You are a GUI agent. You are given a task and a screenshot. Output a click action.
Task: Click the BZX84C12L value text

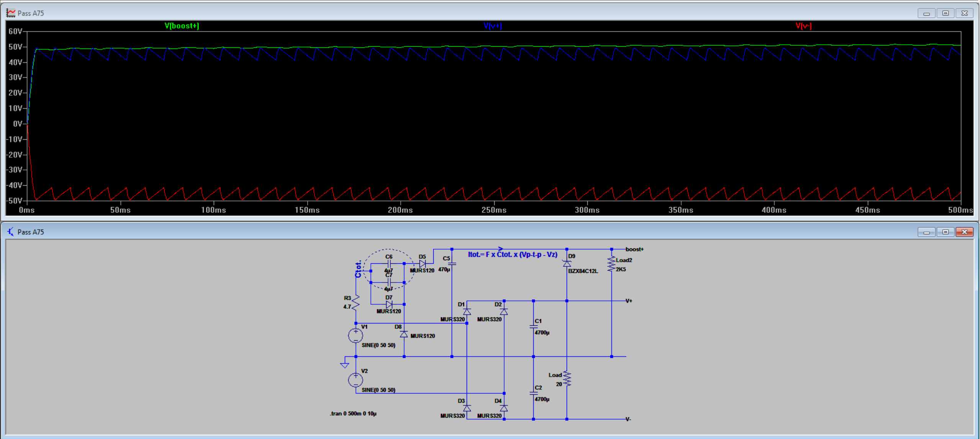[x=583, y=271]
